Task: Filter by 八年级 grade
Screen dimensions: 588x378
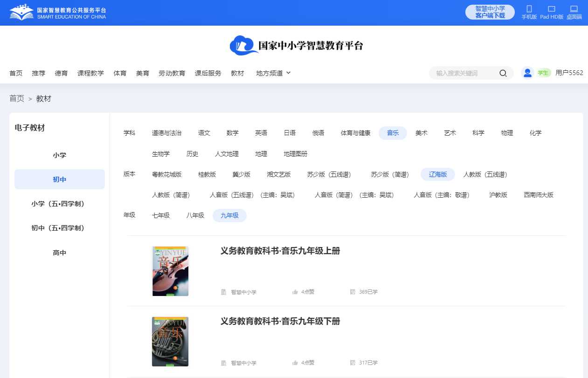Action: click(x=195, y=215)
